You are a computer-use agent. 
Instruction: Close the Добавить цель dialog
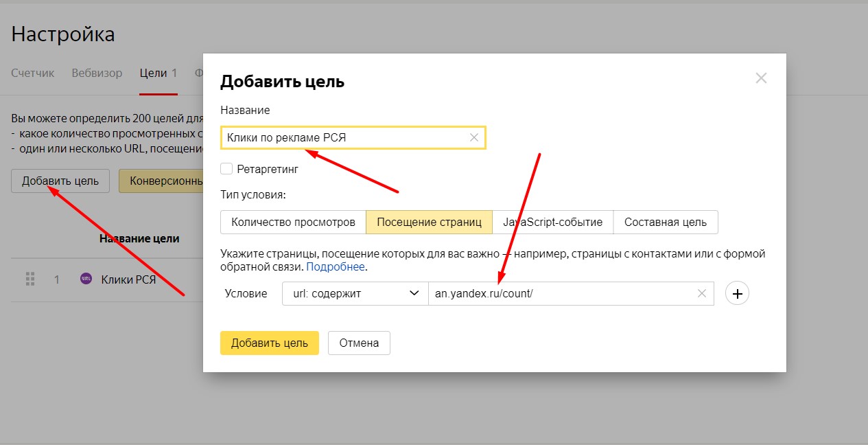[x=760, y=78]
